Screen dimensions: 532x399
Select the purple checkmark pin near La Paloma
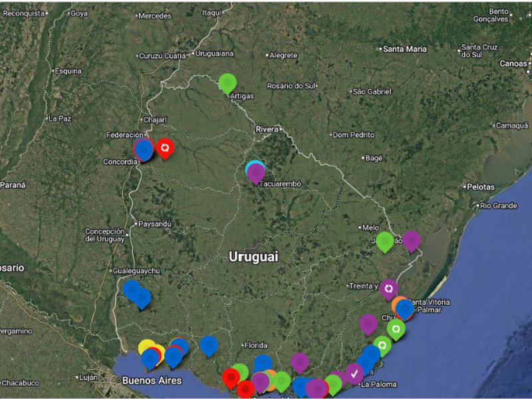tap(354, 374)
